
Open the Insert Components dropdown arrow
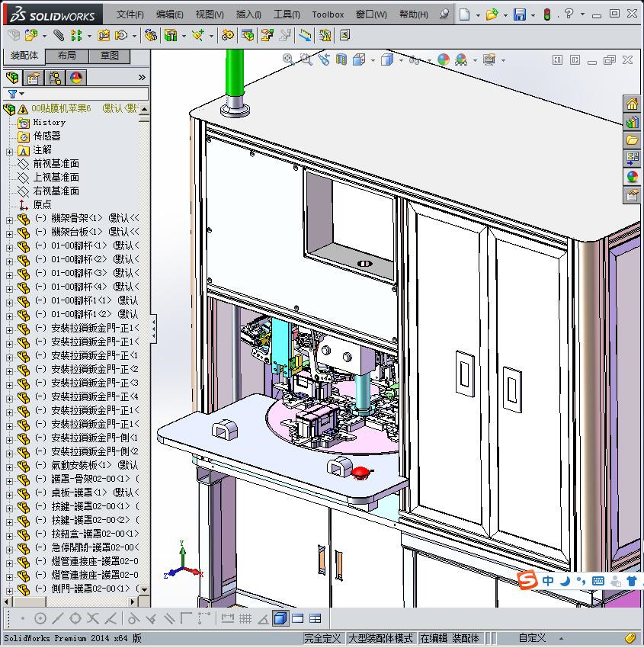[44, 36]
